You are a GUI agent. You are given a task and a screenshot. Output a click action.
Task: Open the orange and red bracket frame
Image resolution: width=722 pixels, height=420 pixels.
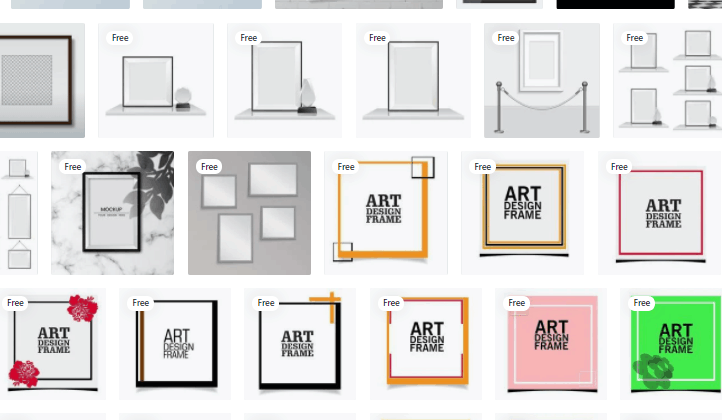(426, 344)
